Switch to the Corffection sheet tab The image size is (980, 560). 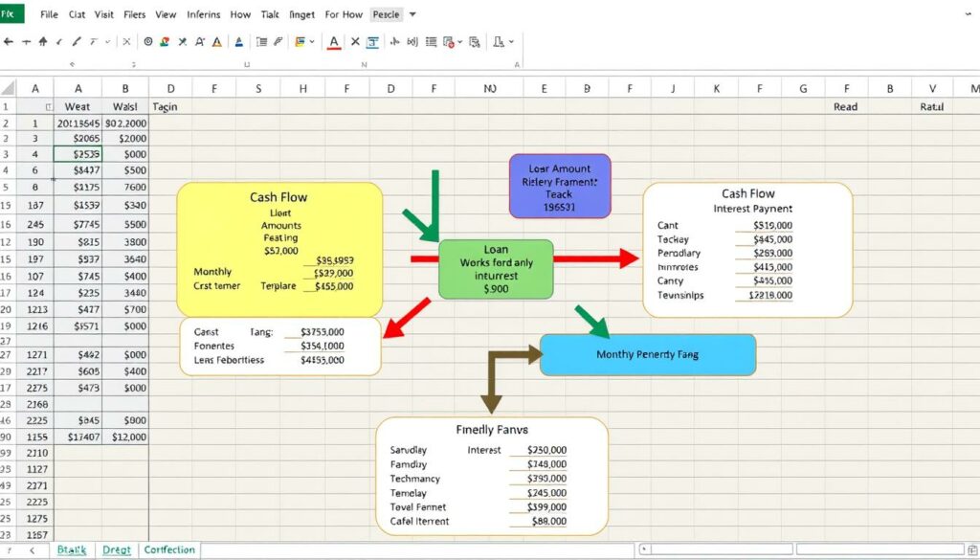(169, 550)
